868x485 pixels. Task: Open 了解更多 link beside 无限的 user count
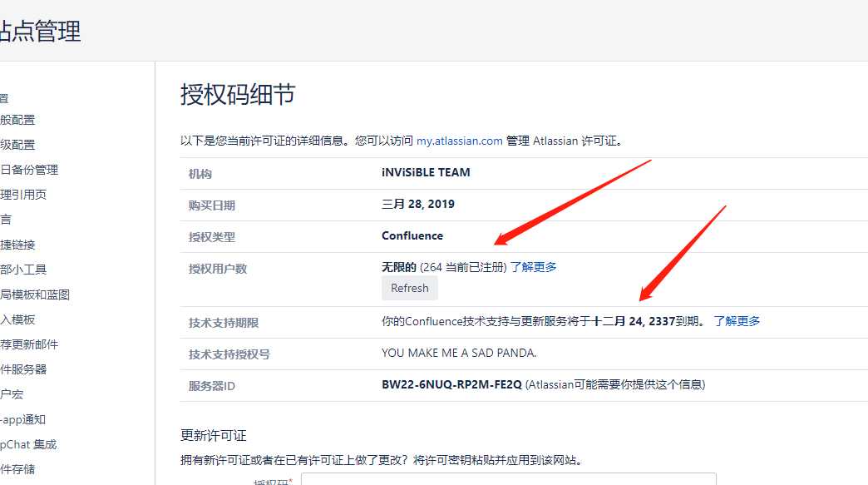point(533,267)
